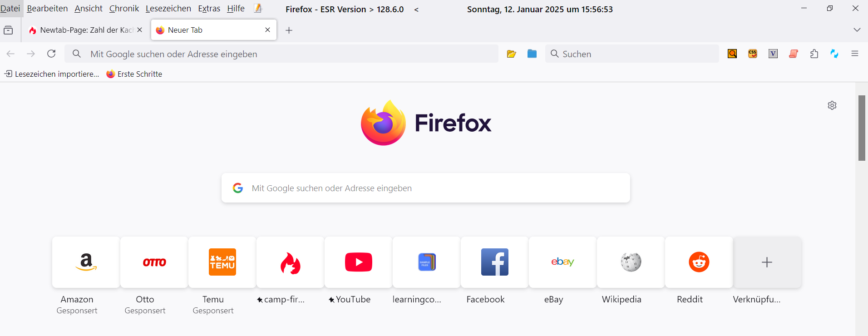
Task: Open the Erste Schritte bookmark
Action: [134, 74]
